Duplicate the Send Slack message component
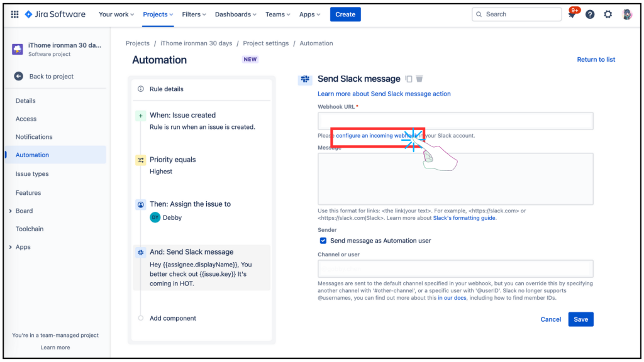The image size is (644, 362). tap(409, 79)
